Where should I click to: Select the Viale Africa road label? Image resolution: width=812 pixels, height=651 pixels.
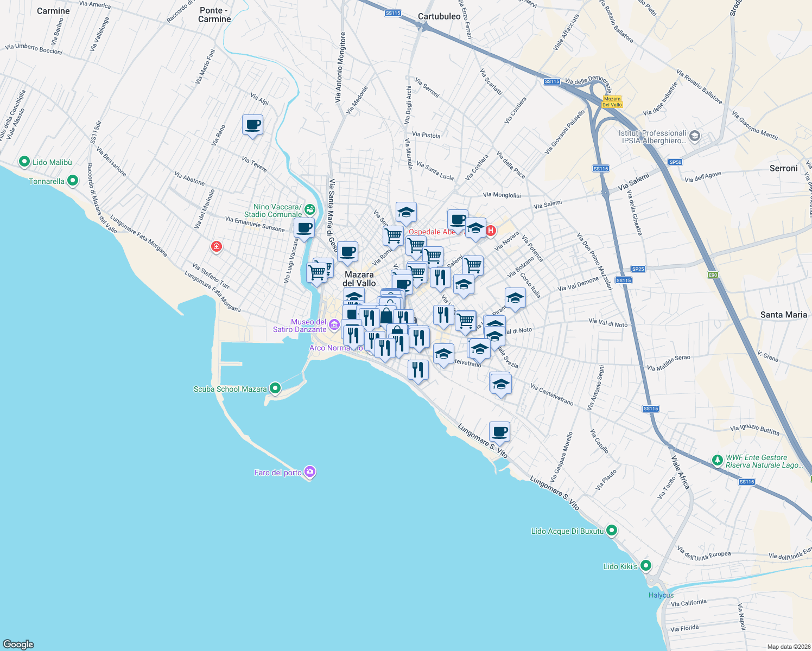(x=680, y=473)
